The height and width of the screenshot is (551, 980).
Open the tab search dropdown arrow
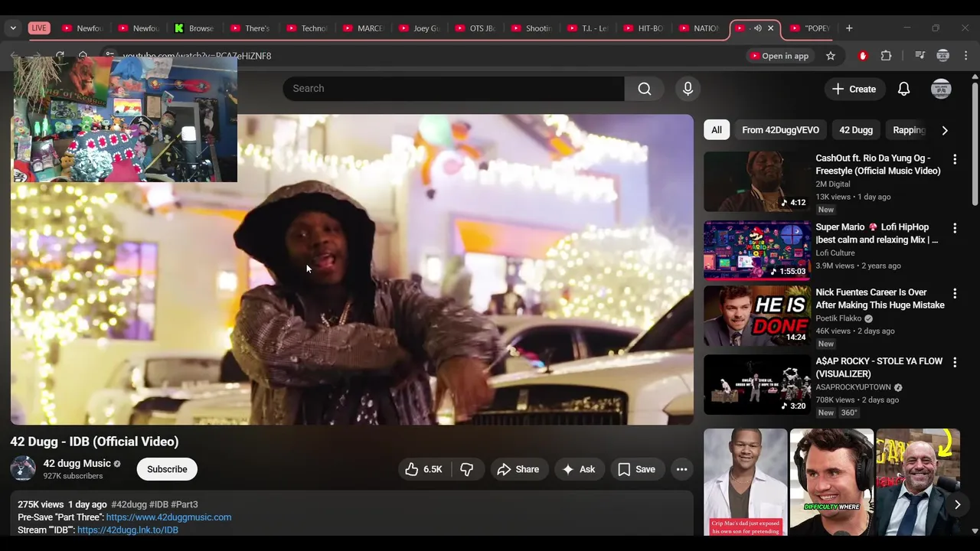click(13, 28)
